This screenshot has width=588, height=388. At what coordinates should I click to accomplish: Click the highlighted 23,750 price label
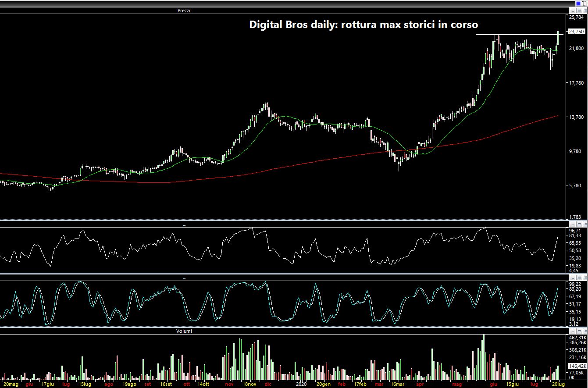pyautogui.click(x=576, y=32)
